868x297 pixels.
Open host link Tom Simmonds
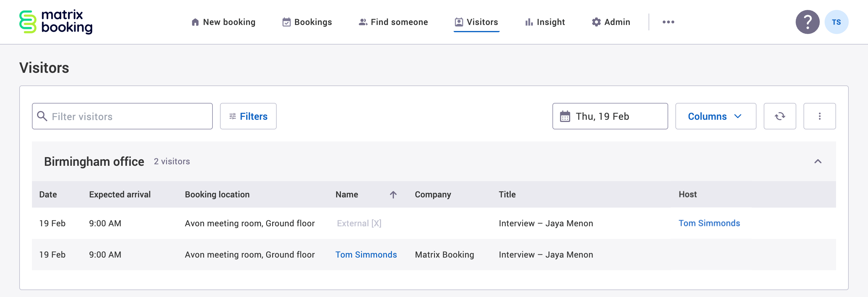click(x=709, y=223)
